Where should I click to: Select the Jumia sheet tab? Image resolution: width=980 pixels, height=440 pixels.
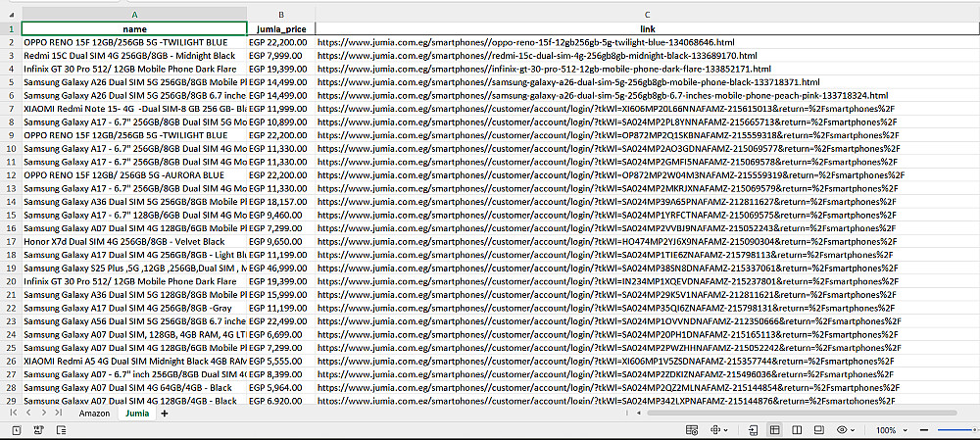pos(137,414)
